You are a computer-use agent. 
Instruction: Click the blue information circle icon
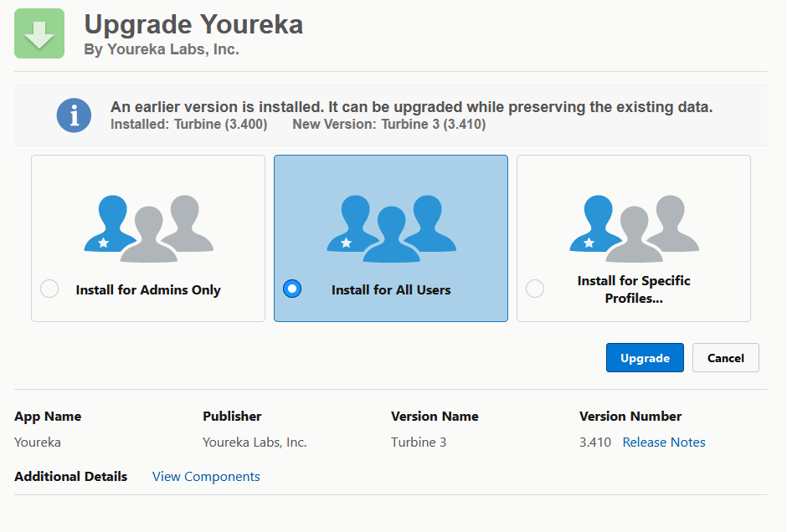(x=74, y=115)
